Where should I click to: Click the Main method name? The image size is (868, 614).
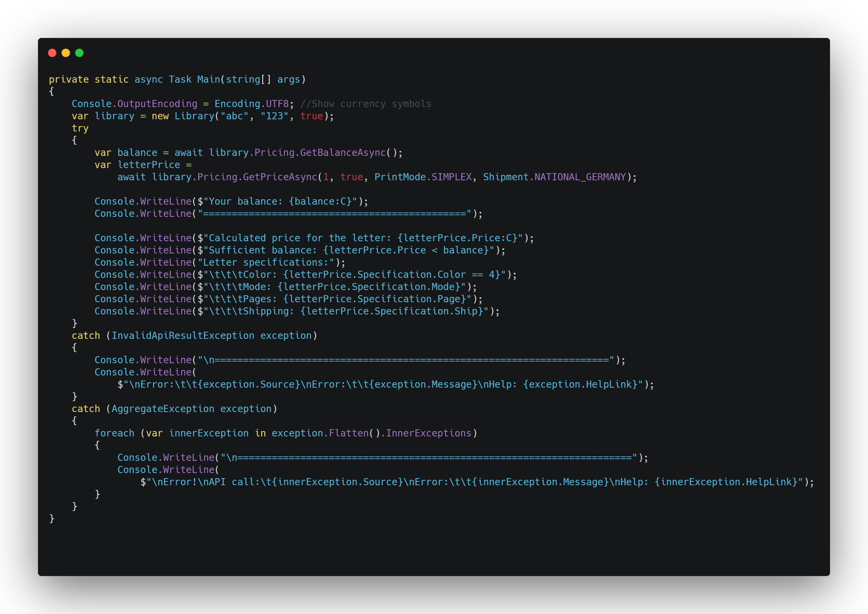pos(209,79)
